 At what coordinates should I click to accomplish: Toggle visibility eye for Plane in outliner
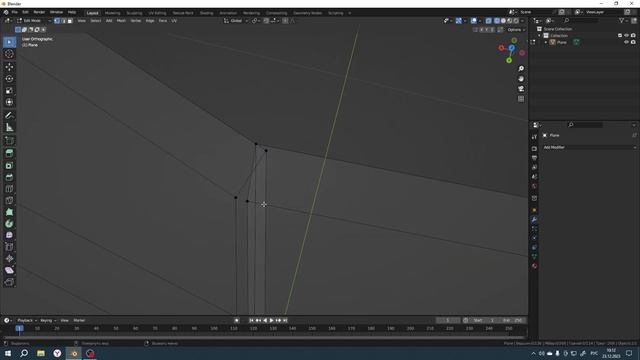pos(627,42)
